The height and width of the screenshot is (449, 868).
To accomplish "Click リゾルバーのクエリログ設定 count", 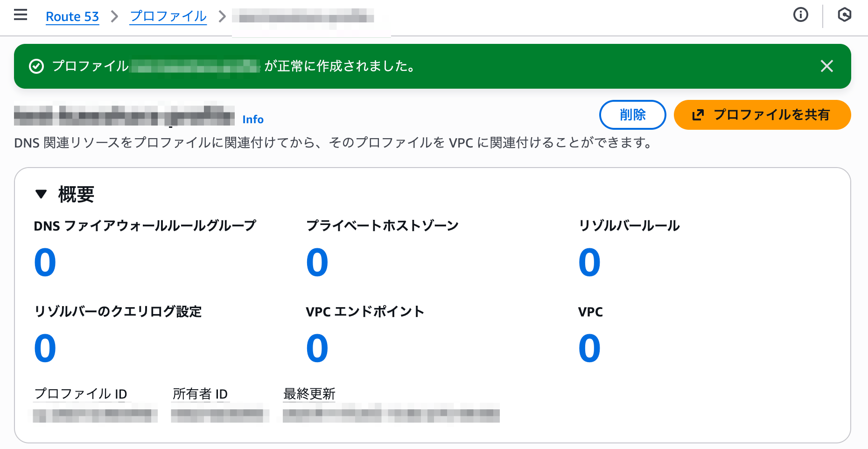I will [x=45, y=348].
